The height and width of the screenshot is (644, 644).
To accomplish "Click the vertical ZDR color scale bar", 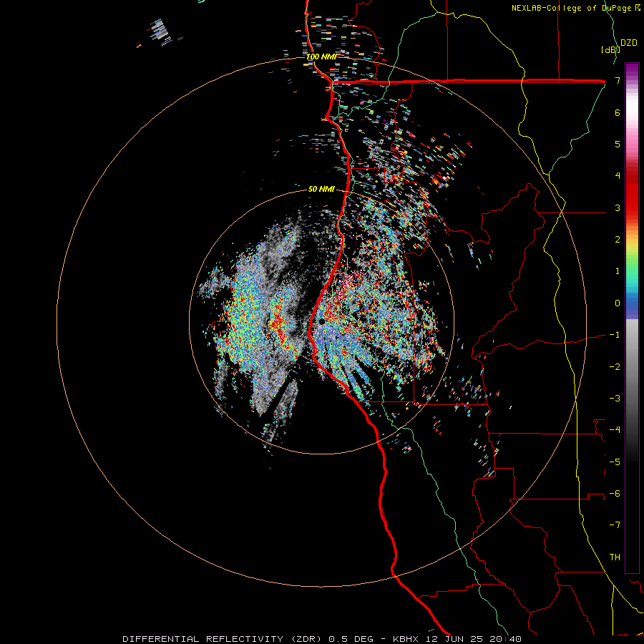I will [x=632, y=318].
